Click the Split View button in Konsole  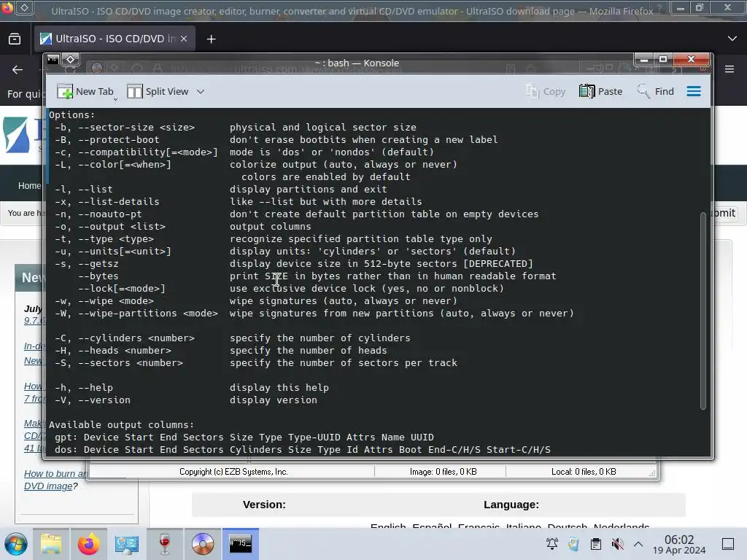(x=158, y=91)
